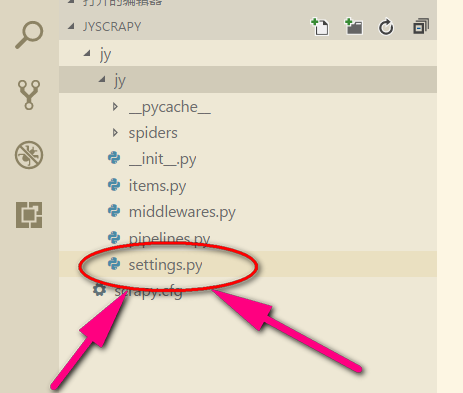This screenshot has height=393, width=463.
Task: Open scrapy.cfg configuration file
Action: tap(148, 291)
